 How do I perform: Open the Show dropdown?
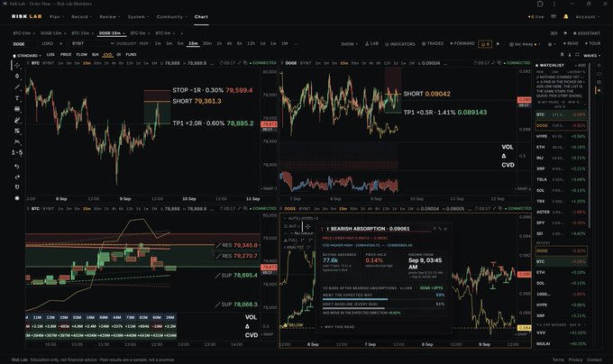click(349, 44)
